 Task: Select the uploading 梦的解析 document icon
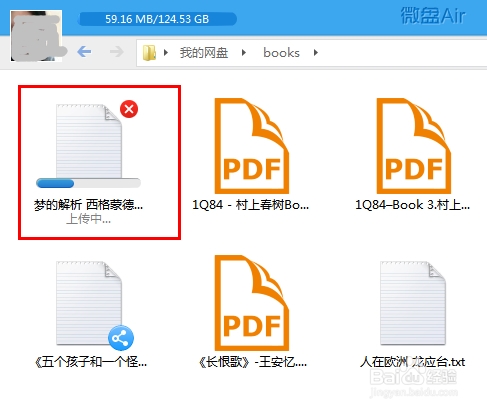pyautogui.click(x=89, y=141)
